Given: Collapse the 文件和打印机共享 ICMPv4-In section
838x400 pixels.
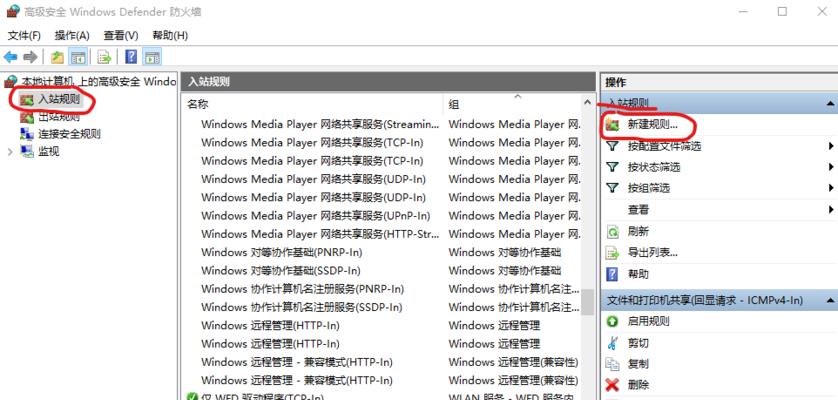Looking at the screenshot, I should click(x=829, y=300).
